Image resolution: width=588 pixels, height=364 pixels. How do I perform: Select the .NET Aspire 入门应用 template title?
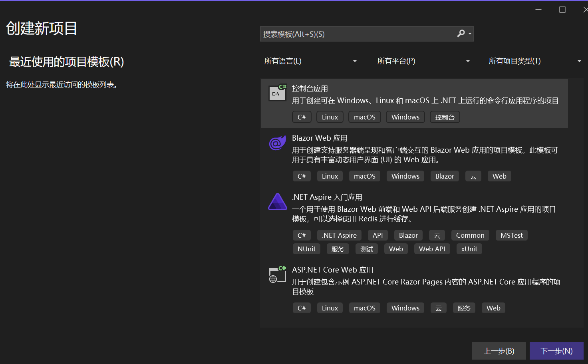coord(327,197)
